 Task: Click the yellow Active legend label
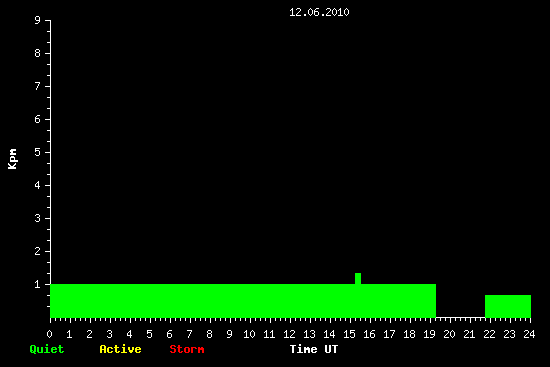(120, 349)
